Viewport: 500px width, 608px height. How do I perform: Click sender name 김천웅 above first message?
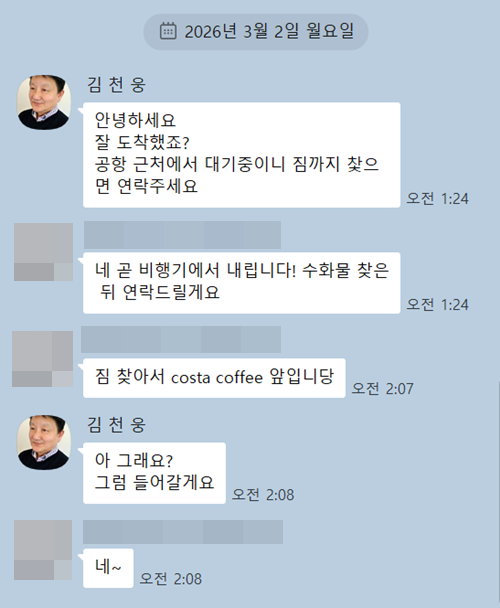pos(116,85)
